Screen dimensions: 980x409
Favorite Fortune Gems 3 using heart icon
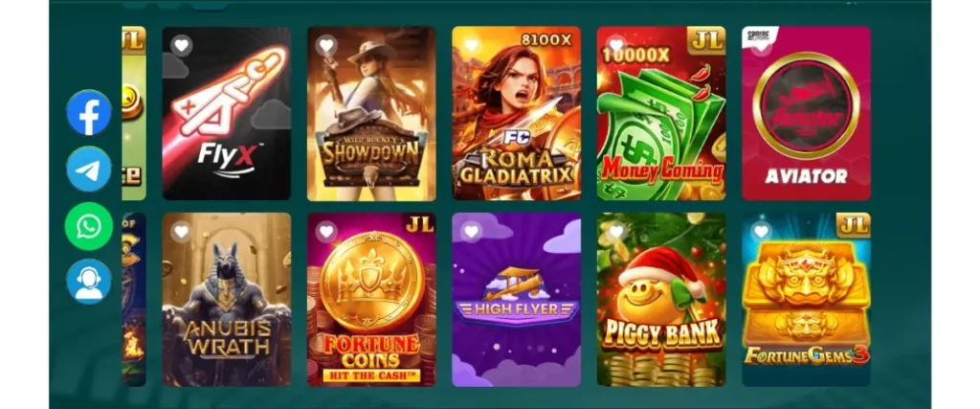[761, 232]
